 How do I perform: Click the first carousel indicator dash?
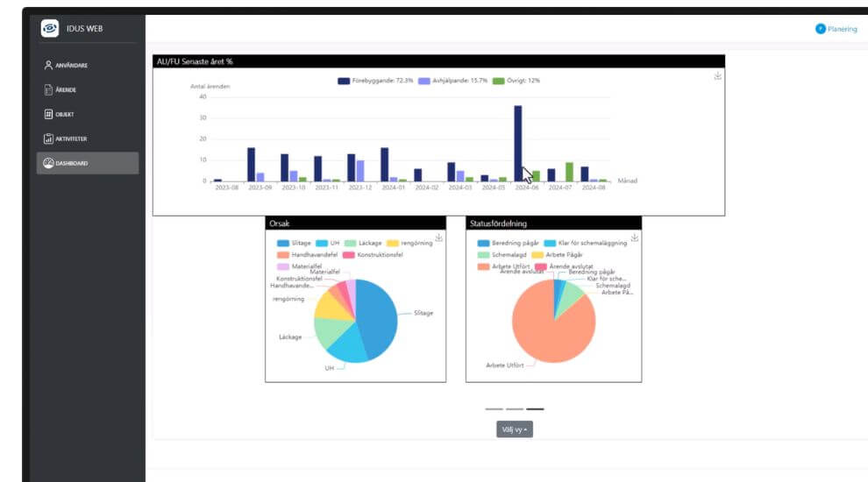494,409
